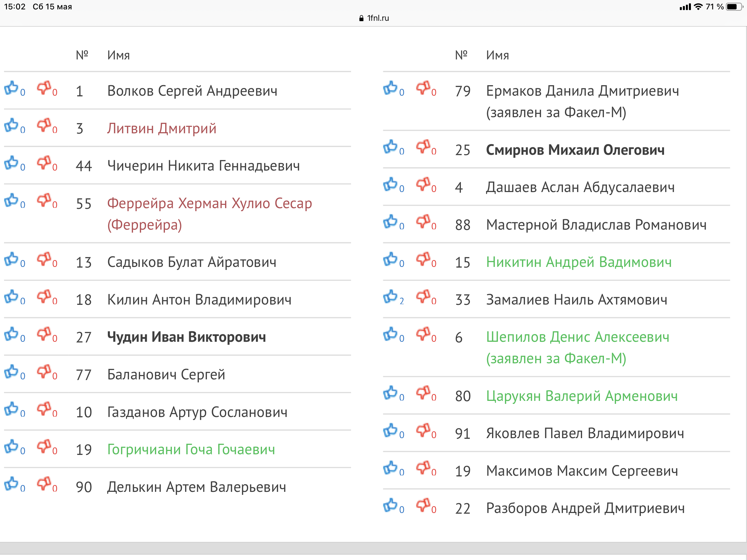Select Баланович Сергей name
The width and height of the screenshot is (747, 560).
coord(166,374)
